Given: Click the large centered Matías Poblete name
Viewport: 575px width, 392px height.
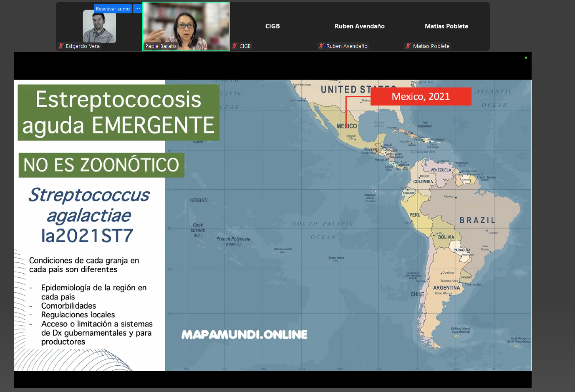Looking at the screenshot, I should point(446,26).
